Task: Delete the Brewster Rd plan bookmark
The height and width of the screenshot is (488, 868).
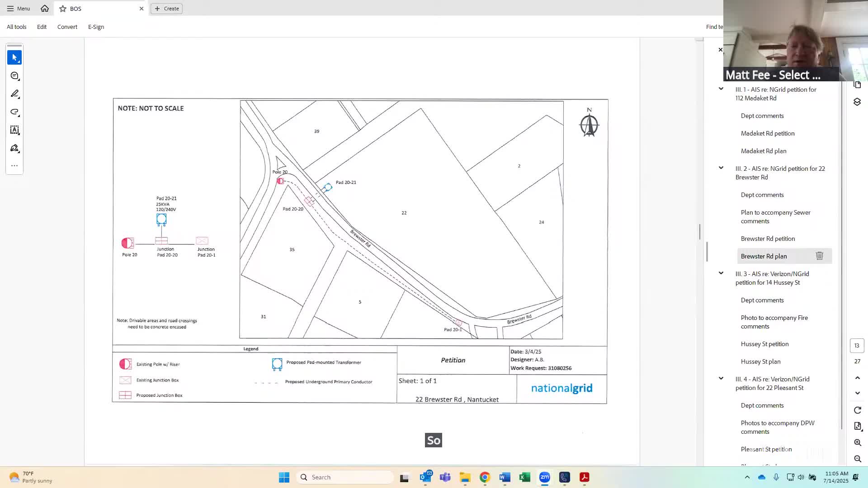Action: click(x=819, y=256)
